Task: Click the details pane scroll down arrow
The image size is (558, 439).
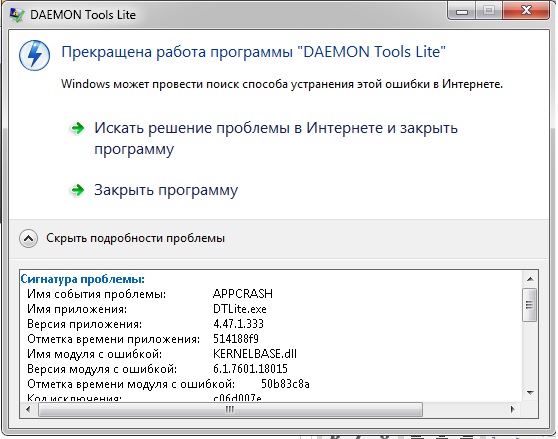Action: tap(530, 393)
